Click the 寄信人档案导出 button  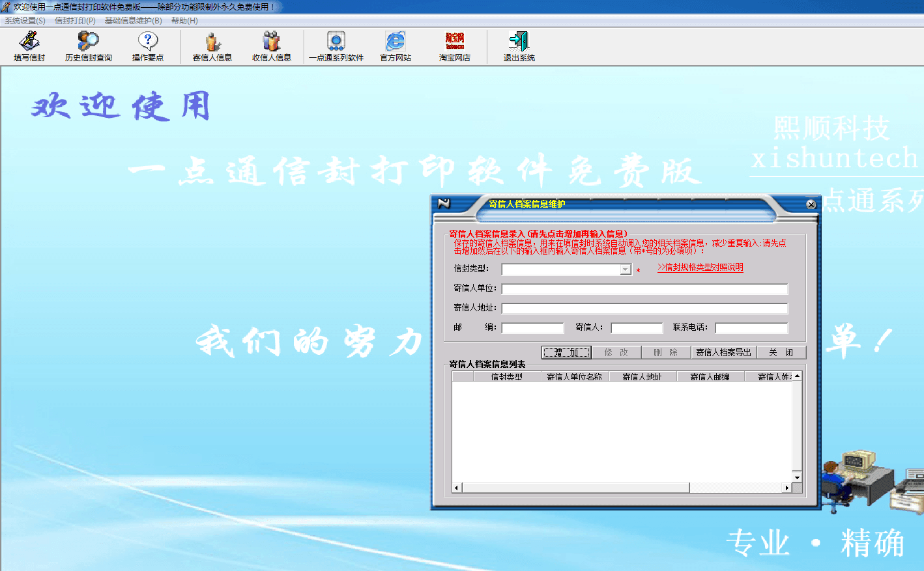coord(723,352)
